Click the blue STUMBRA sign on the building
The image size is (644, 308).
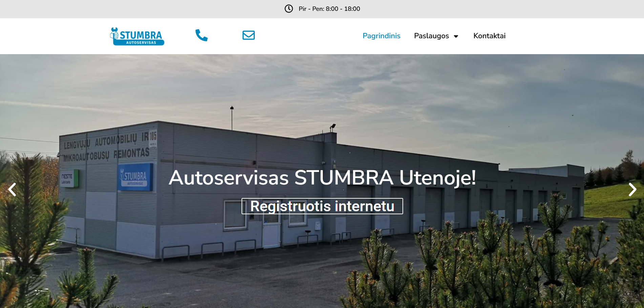pyautogui.click(x=135, y=177)
